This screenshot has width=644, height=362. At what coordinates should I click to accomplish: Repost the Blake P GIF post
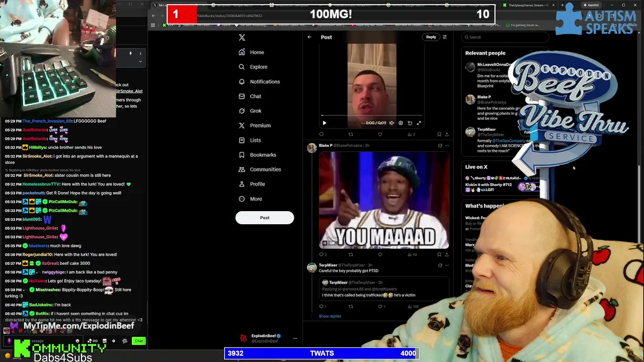351,254
